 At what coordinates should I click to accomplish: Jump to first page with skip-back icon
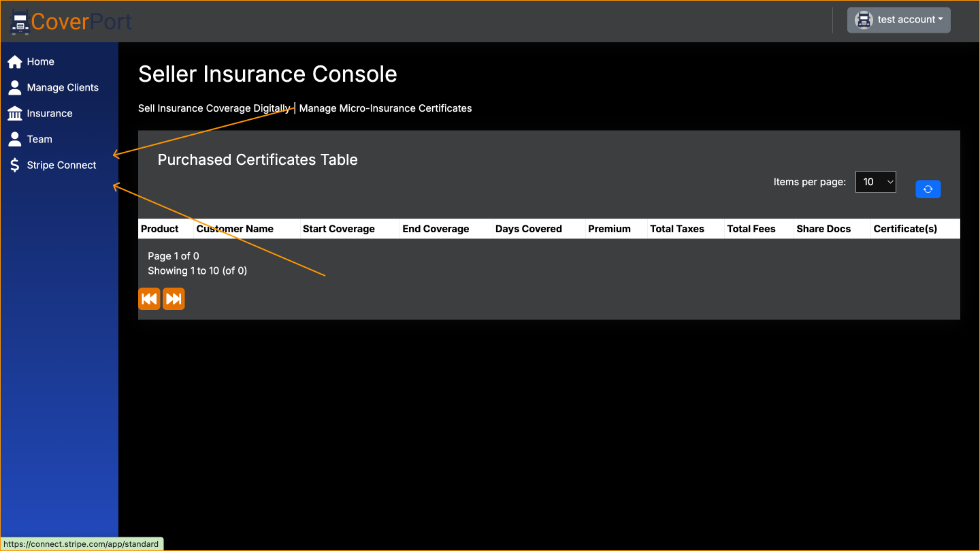click(x=149, y=298)
